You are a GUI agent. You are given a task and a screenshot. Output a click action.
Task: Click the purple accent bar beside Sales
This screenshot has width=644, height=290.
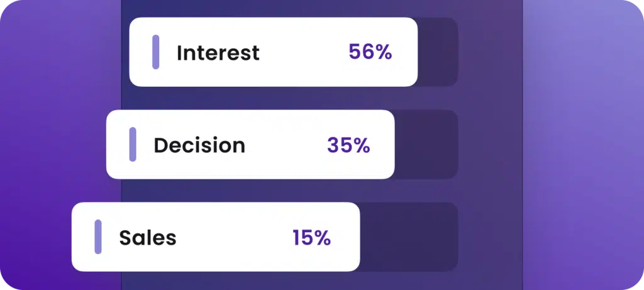[98, 237]
